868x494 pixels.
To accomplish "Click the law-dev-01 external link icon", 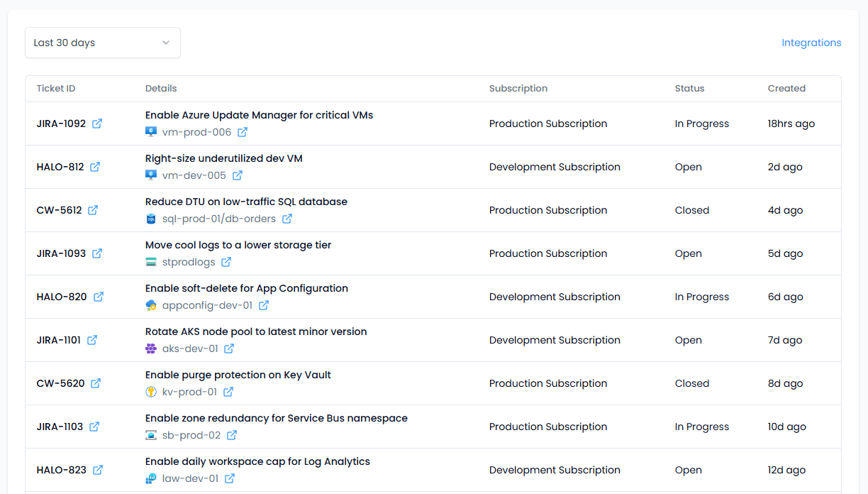I will coord(230,478).
